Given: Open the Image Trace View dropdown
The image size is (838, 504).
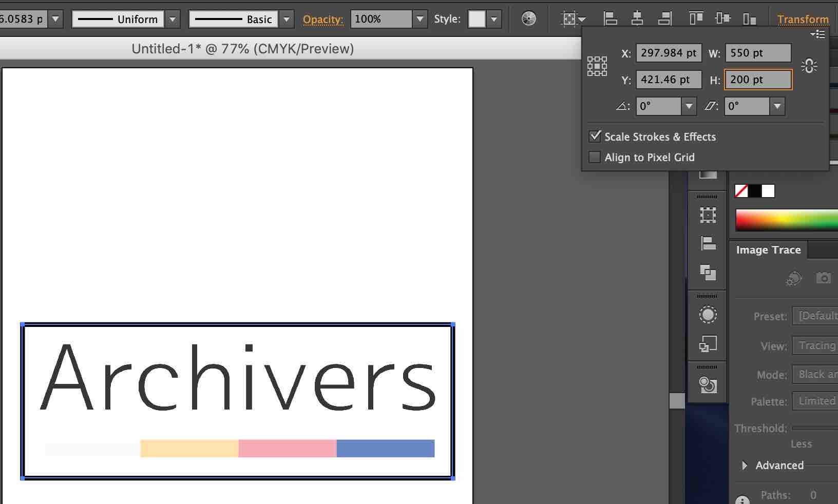Looking at the screenshot, I should point(815,345).
